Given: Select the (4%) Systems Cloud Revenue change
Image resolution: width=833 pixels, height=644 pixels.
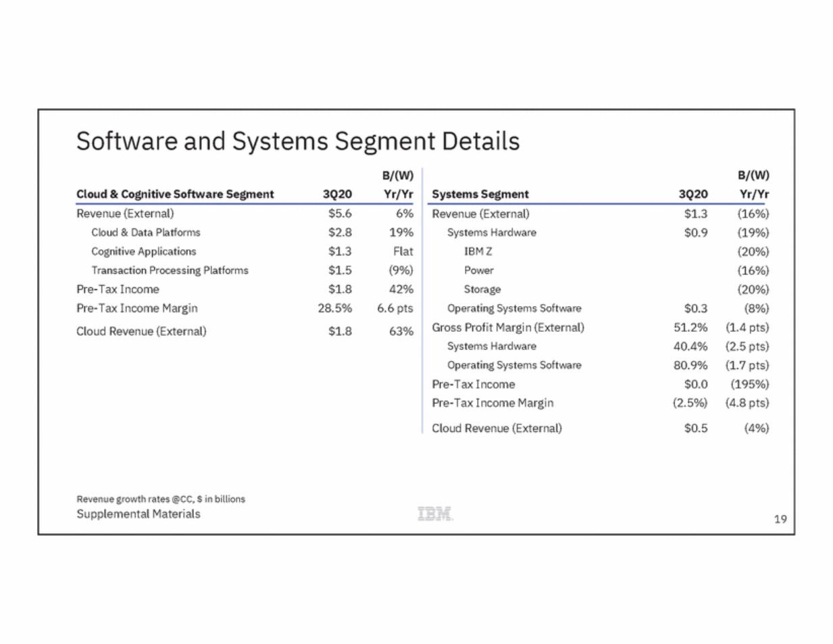Looking at the screenshot, I should (756, 428).
